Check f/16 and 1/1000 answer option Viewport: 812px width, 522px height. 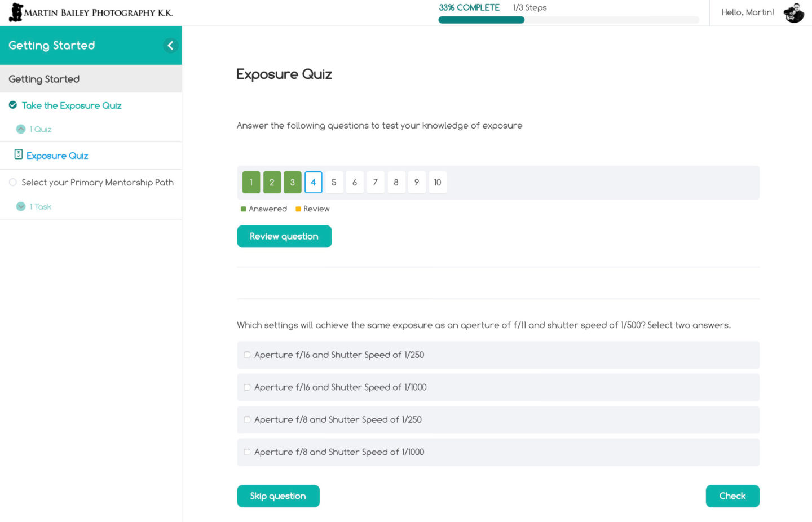(x=247, y=387)
